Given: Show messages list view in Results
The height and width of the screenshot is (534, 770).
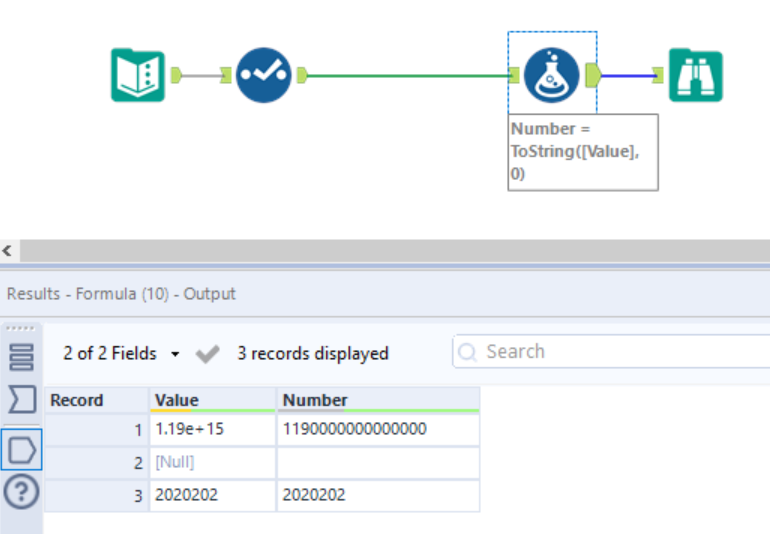Looking at the screenshot, I should [x=21, y=357].
